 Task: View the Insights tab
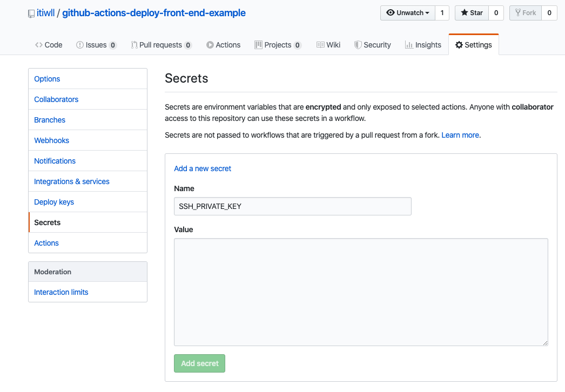coord(423,45)
